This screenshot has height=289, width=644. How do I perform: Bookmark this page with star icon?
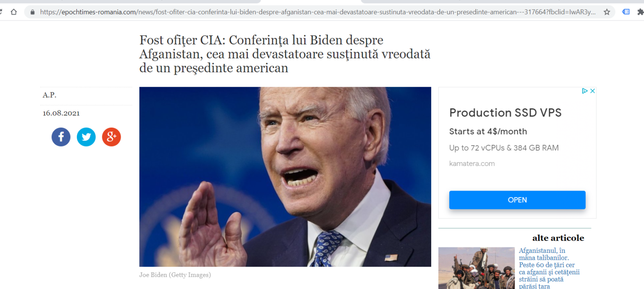(607, 12)
